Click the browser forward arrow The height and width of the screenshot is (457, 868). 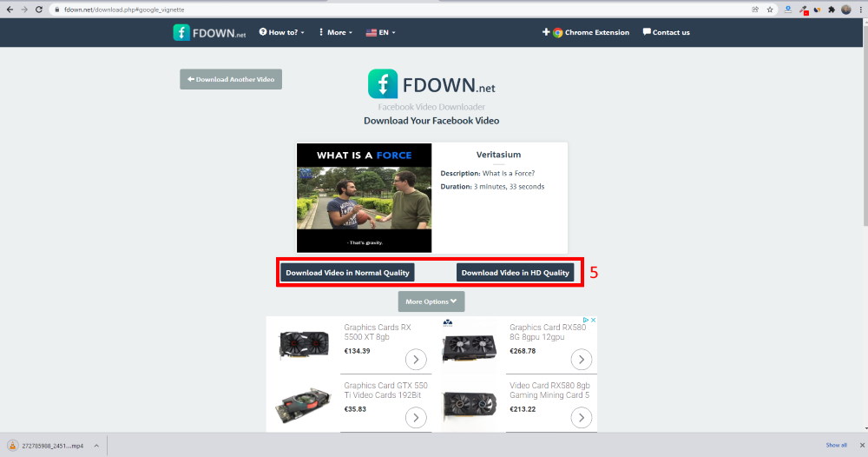click(x=24, y=10)
